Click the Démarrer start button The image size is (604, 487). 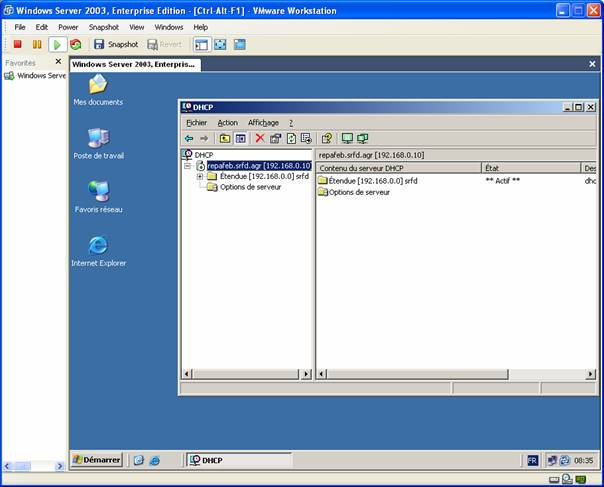97,460
